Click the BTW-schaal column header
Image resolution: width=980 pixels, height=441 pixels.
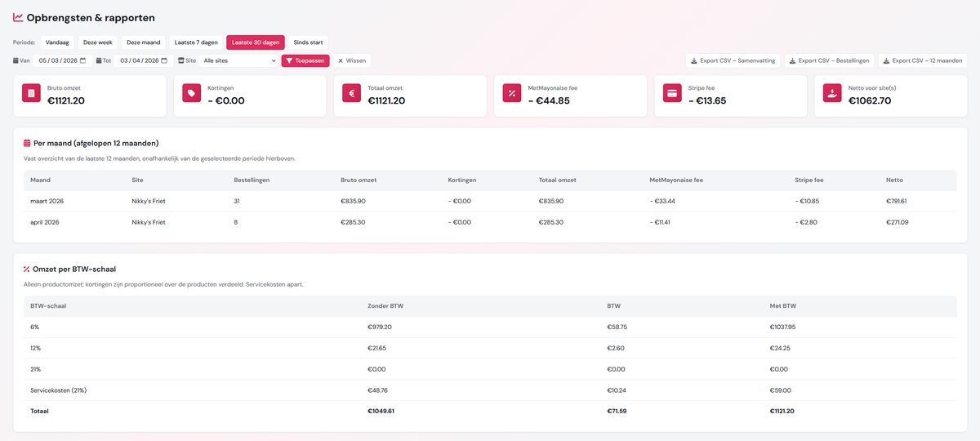click(48, 305)
